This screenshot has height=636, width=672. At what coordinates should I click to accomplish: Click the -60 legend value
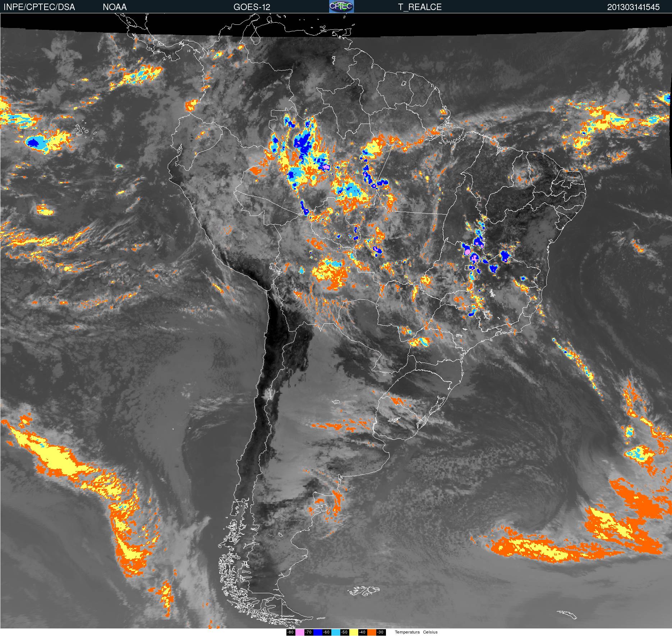(327, 632)
